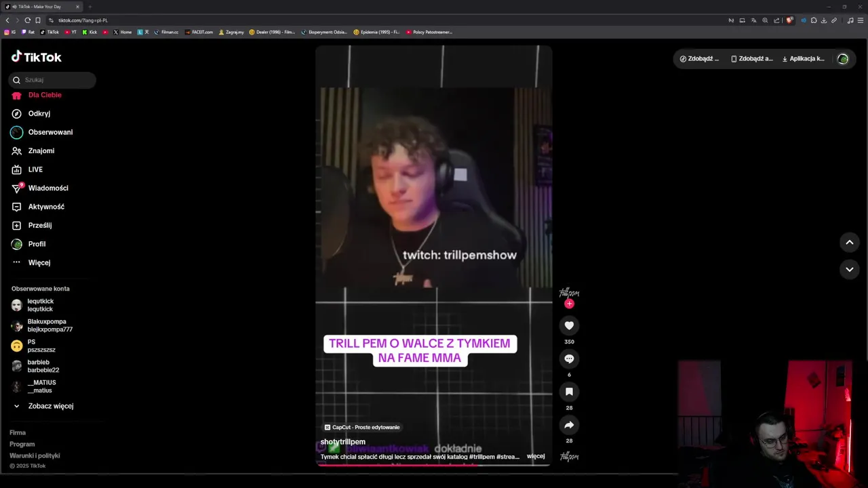Open the FACEIT.com bookmark
Image resolution: width=868 pixels, height=488 pixels.
tap(199, 32)
